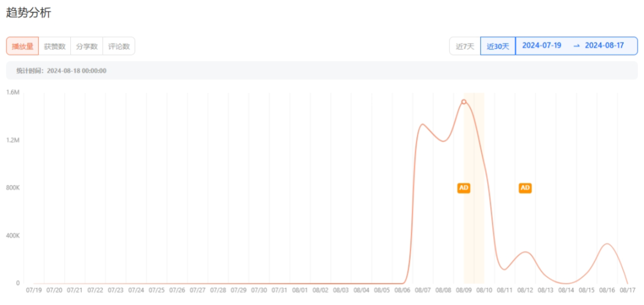Click the circled peak point on the curve
Screen dimensions: 644x305
[x=463, y=101]
